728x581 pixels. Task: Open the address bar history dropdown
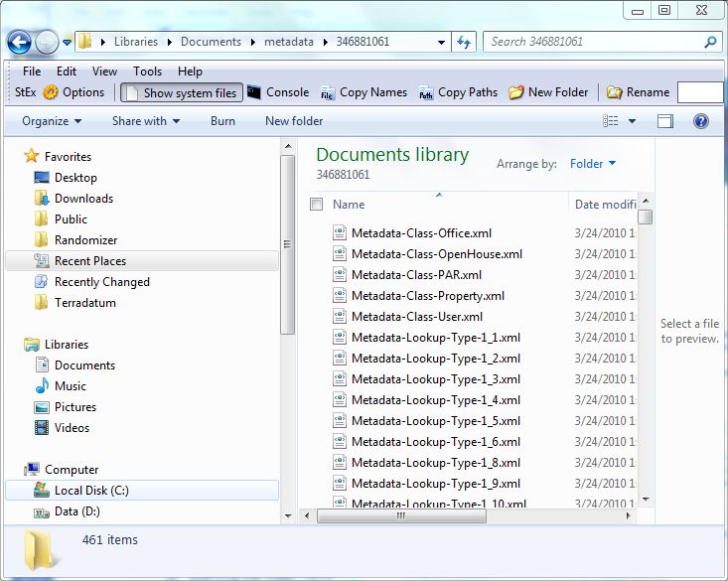click(x=441, y=43)
